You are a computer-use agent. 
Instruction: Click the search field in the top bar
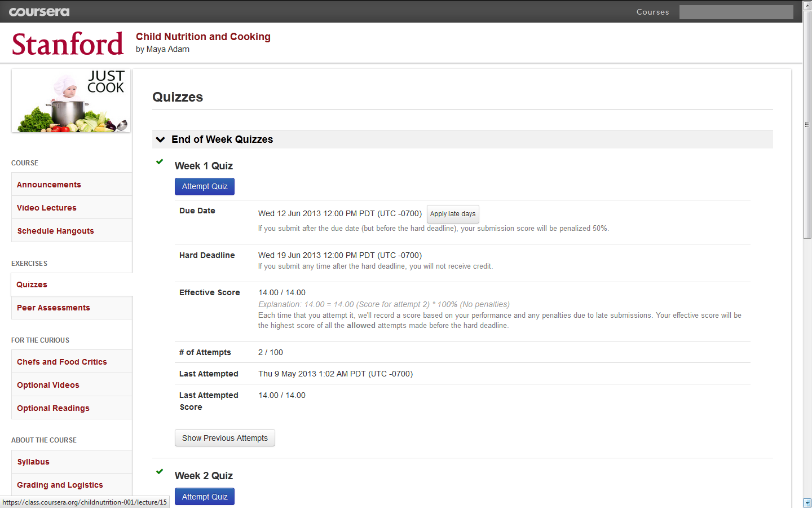736,12
